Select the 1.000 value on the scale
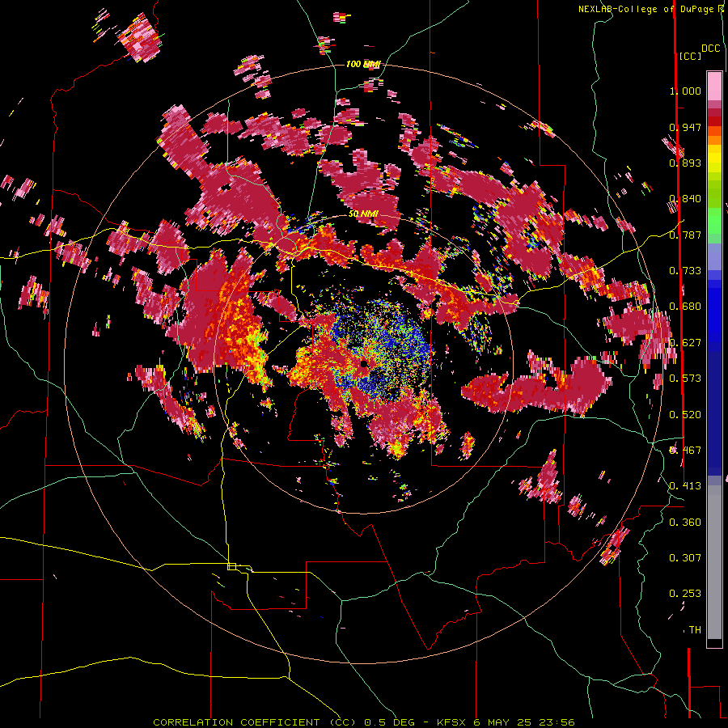Screen dimensions: 728x728 coord(685,91)
